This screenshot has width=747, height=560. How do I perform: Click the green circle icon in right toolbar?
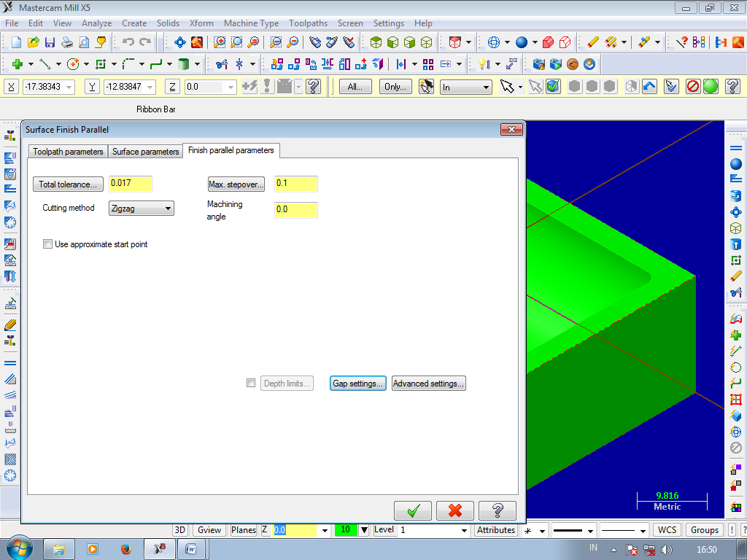(735, 367)
